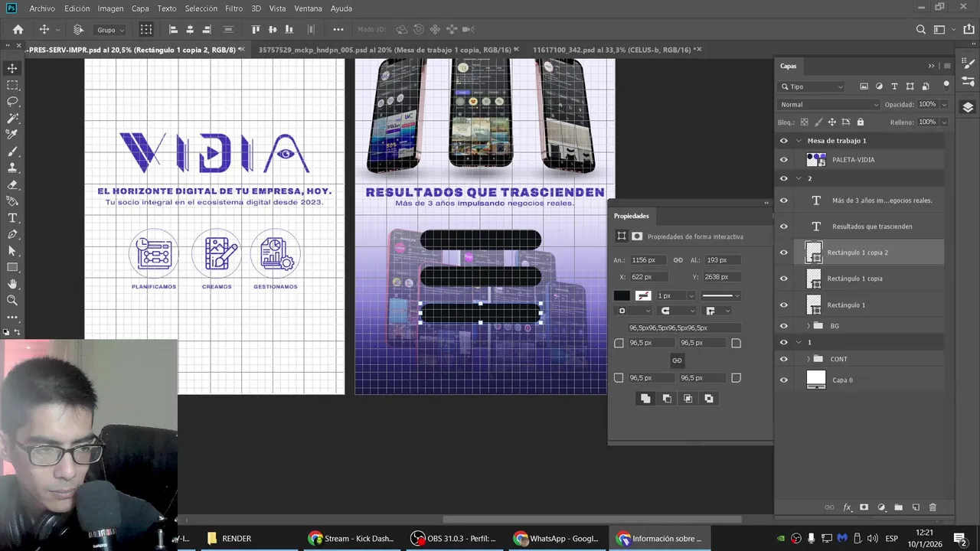This screenshot has width=980, height=551.
Task: Select the Eraser tool
Action: (12, 184)
